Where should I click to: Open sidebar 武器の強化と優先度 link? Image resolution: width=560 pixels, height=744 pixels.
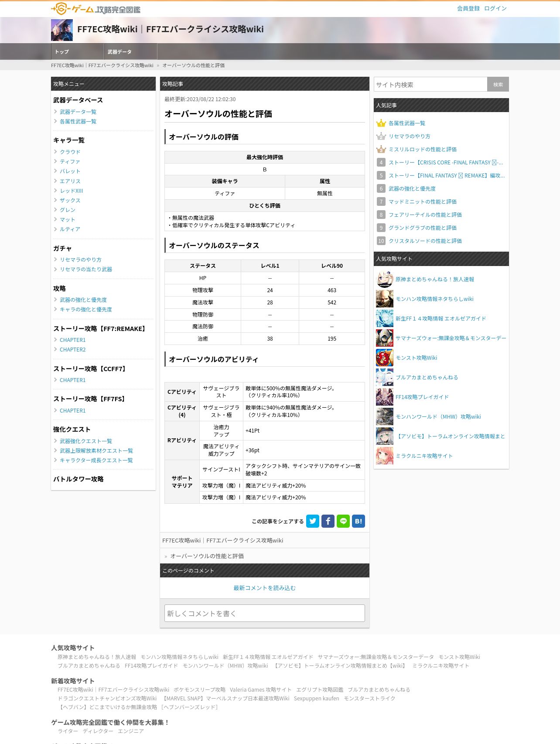(x=83, y=300)
